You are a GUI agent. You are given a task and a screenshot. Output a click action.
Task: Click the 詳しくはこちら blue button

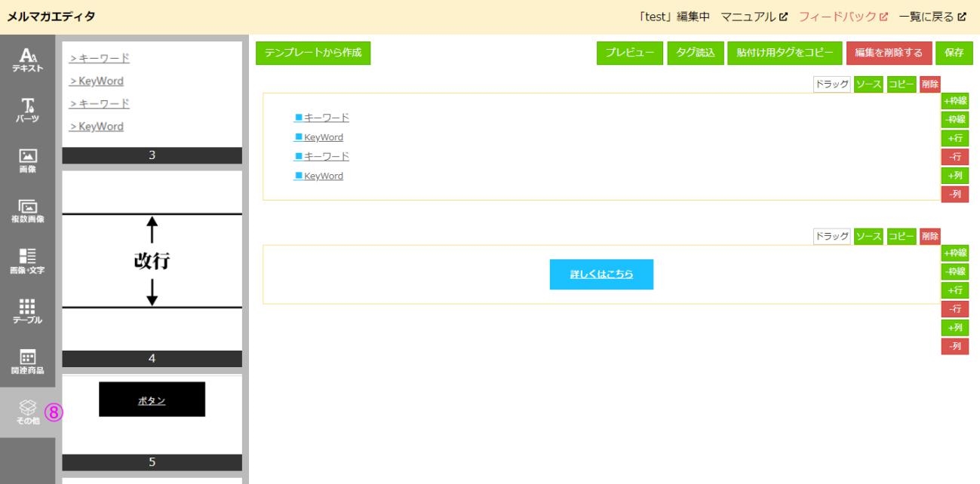(601, 274)
